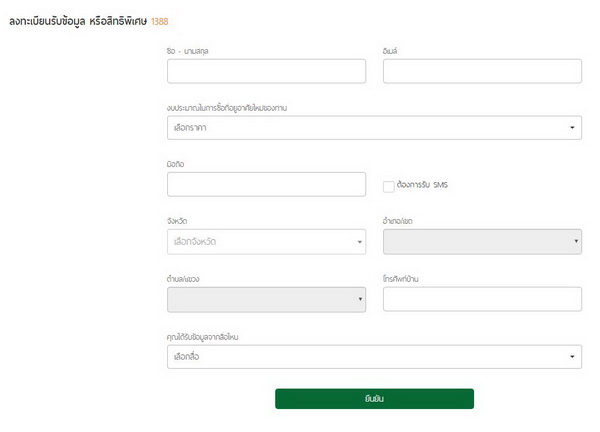
Task: Open the เลือกจังหวัด province dropdown
Action: [x=266, y=241]
